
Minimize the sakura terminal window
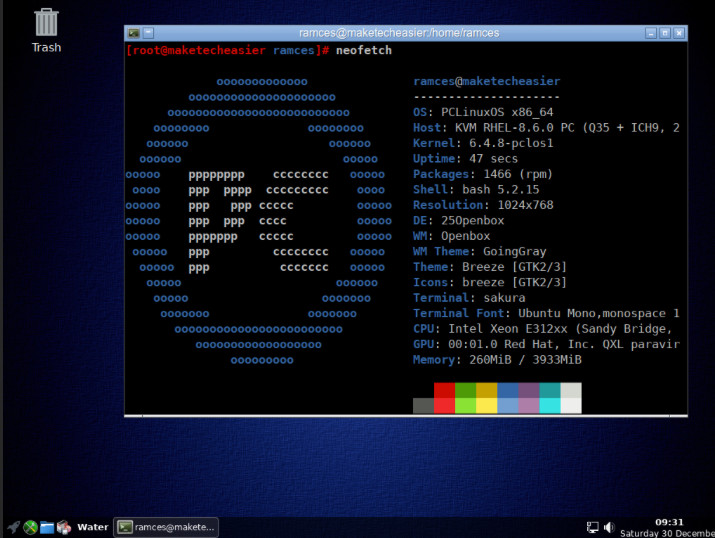pyautogui.click(x=651, y=33)
